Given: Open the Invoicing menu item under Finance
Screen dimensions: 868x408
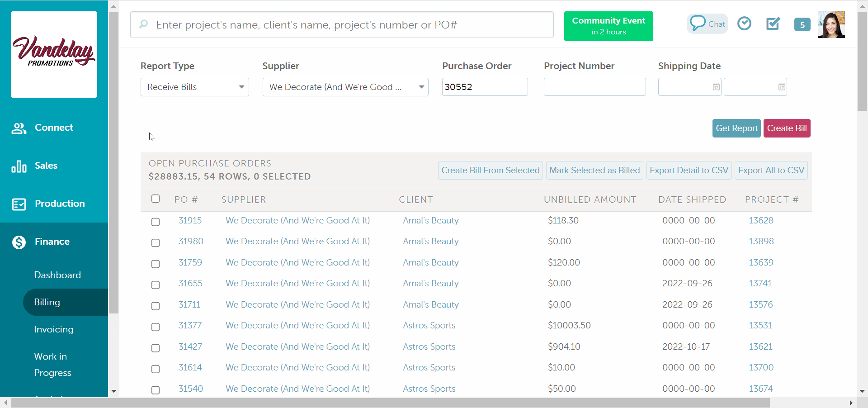Looking at the screenshot, I should 53,329.
